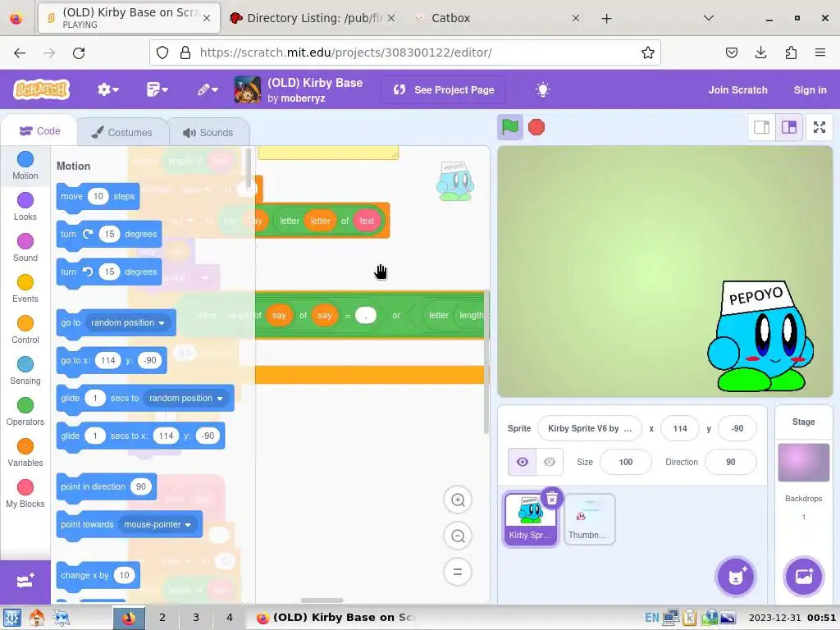Save page to Pocket
Screen dimensions: 840x630
[x=731, y=52]
